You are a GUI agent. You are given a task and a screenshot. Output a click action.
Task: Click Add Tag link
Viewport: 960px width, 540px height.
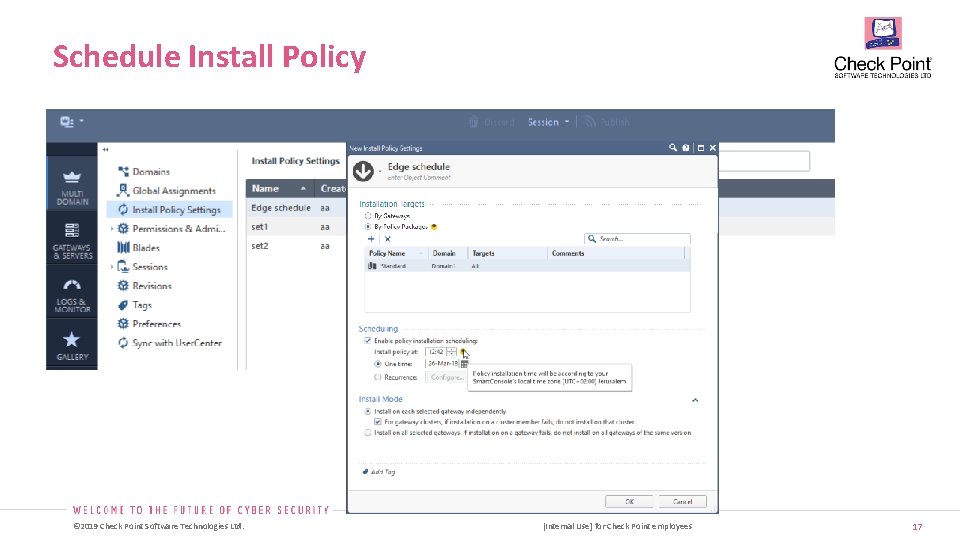[x=379, y=472]
